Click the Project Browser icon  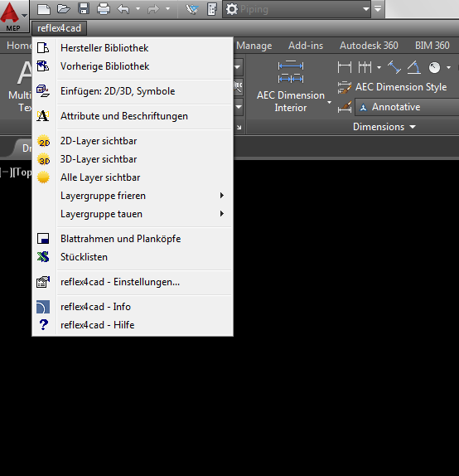click(212, 9)
